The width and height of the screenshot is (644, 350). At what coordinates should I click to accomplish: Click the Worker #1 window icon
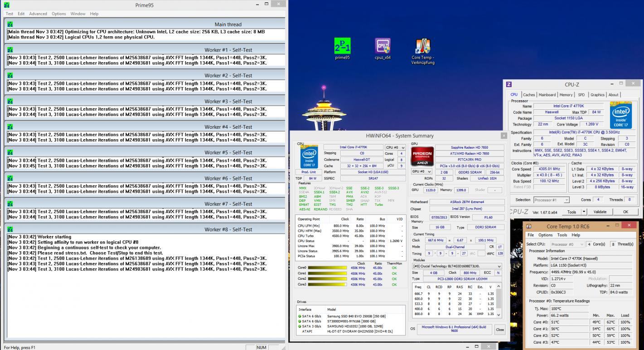(x=10, y=50)
